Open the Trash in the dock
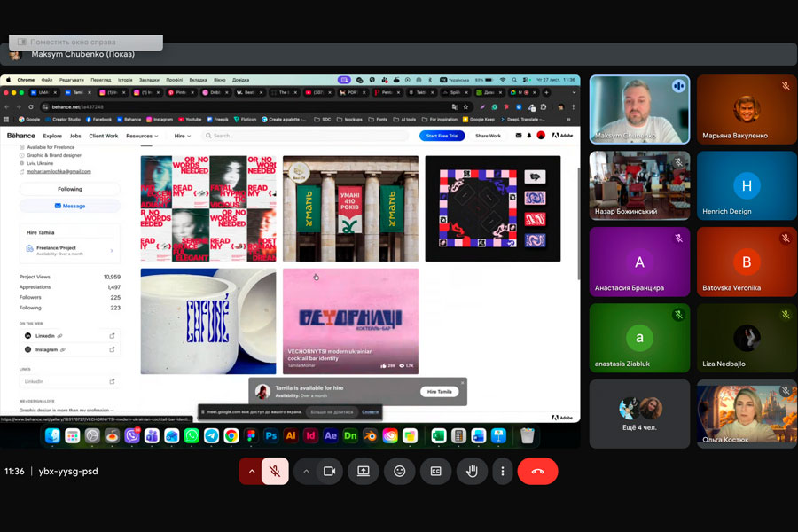 pos(528,435)
